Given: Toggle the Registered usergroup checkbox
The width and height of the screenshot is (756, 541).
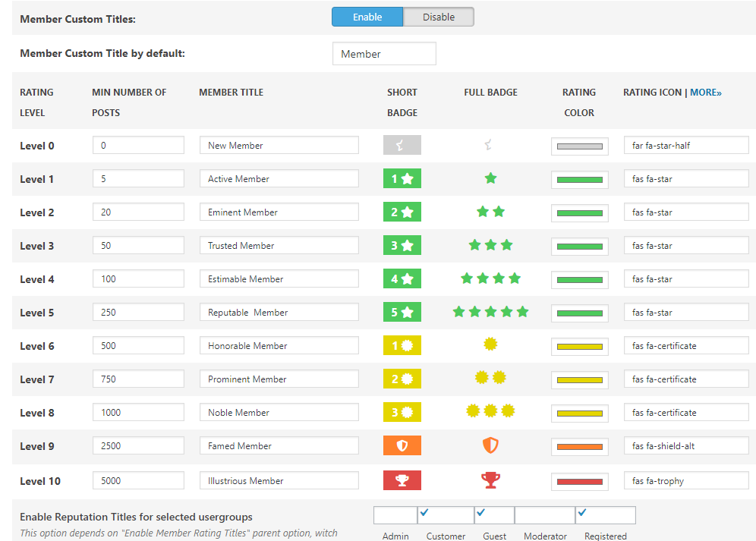Looking at the screenshot, I should 605,515.
